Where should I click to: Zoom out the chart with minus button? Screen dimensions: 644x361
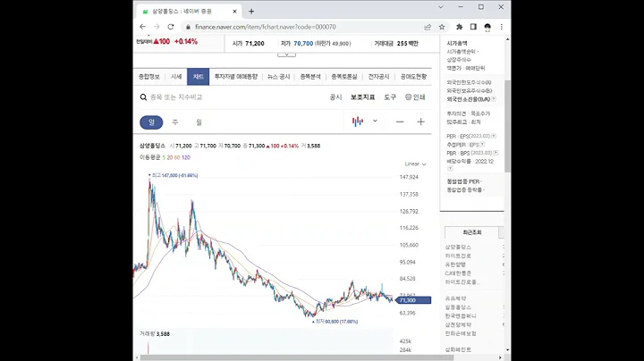tap(400, 122)
